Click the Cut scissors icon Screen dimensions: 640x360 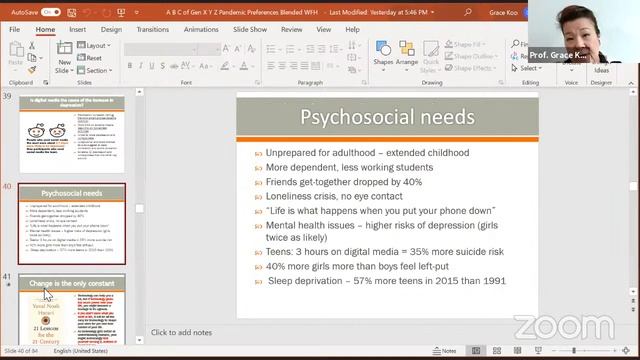coord(32,45)
